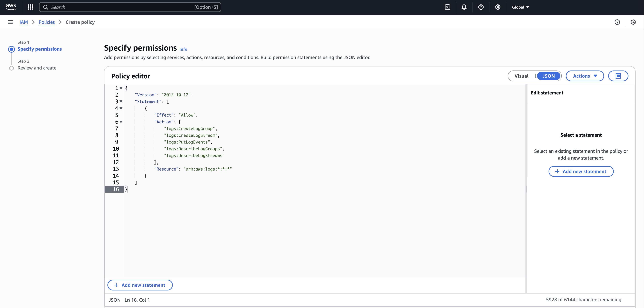Image resolution: width=644 pixels, height=308 pixels.
Task: Open the Global region dropdown
Action: click(520, 7)
